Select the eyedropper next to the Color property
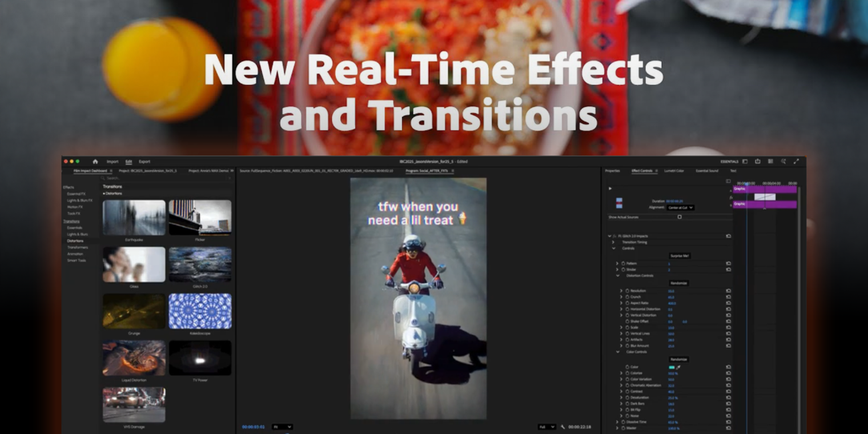This screenshot has width=868, height=434. (x=678, y=367)
